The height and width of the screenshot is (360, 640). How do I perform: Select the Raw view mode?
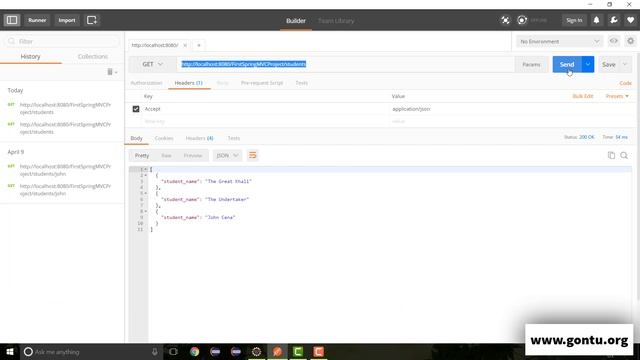166,156
